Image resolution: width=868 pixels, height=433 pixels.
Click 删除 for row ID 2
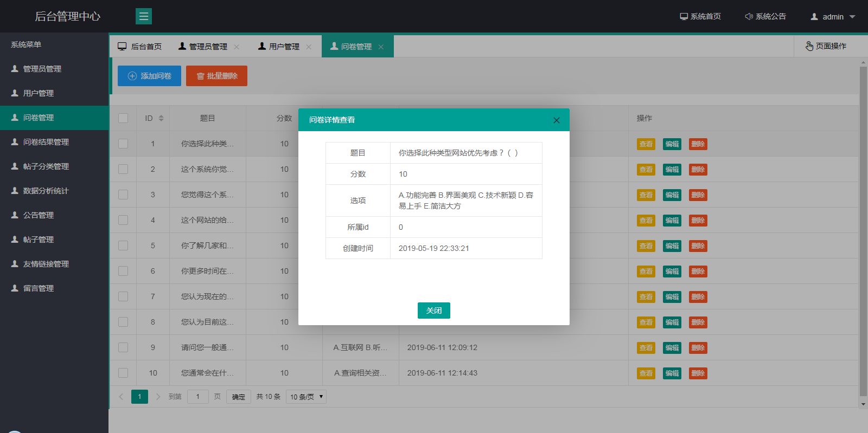point(698,170)
